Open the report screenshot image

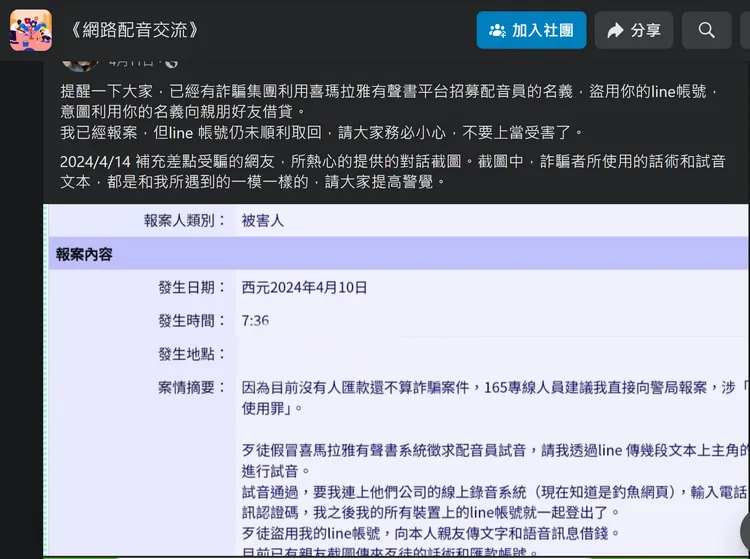click(x=396, y=380)
